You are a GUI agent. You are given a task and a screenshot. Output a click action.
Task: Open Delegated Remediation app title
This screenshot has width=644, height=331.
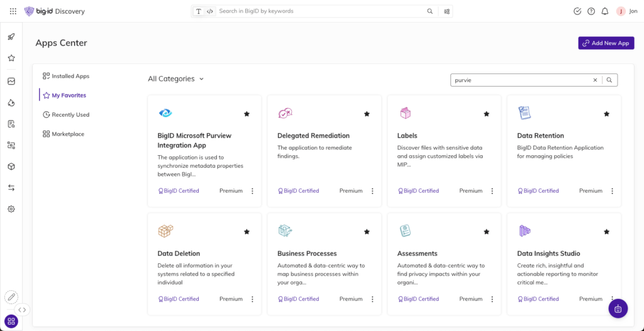[x=313, y=136]
